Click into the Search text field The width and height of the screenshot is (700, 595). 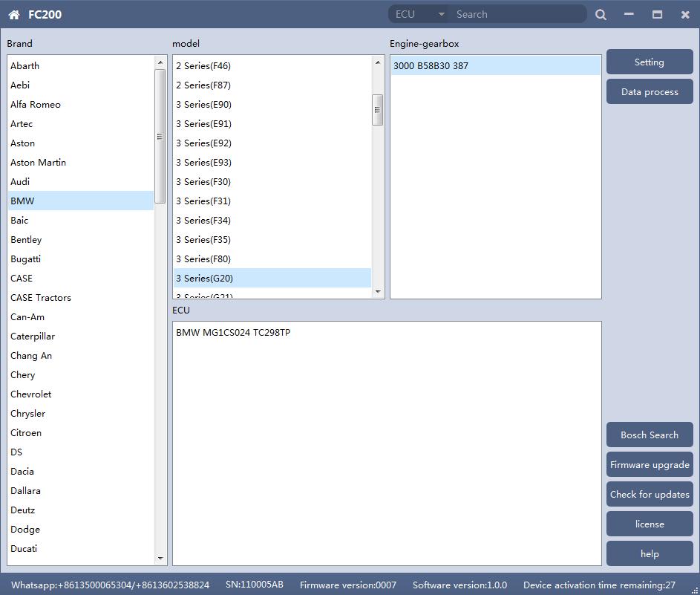point(518,14)
